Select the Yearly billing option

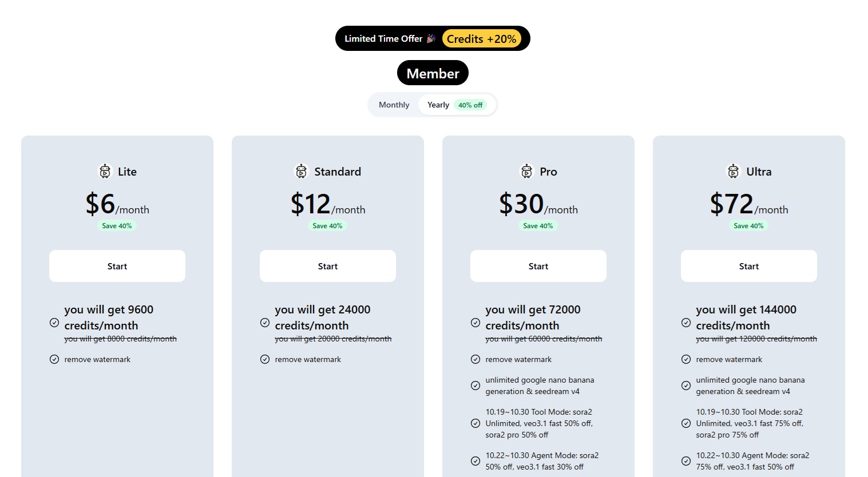coord(438,105)
